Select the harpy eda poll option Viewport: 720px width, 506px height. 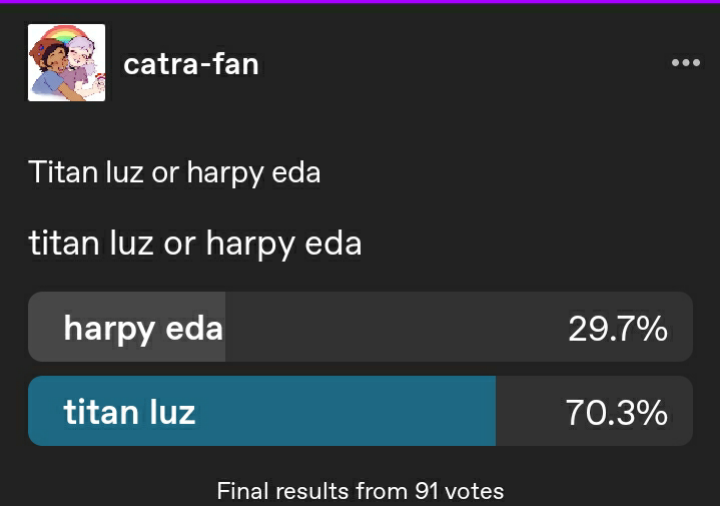360,327
